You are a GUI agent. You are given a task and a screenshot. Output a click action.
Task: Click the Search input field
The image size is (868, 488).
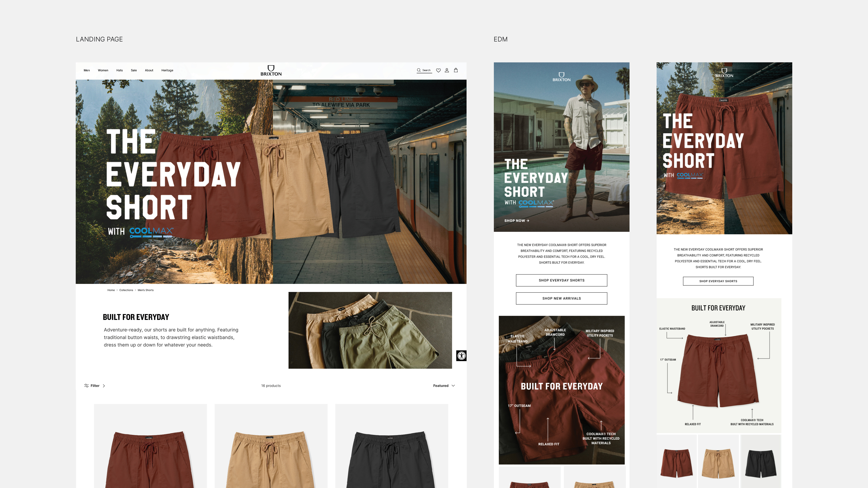(x=425, y=70)
